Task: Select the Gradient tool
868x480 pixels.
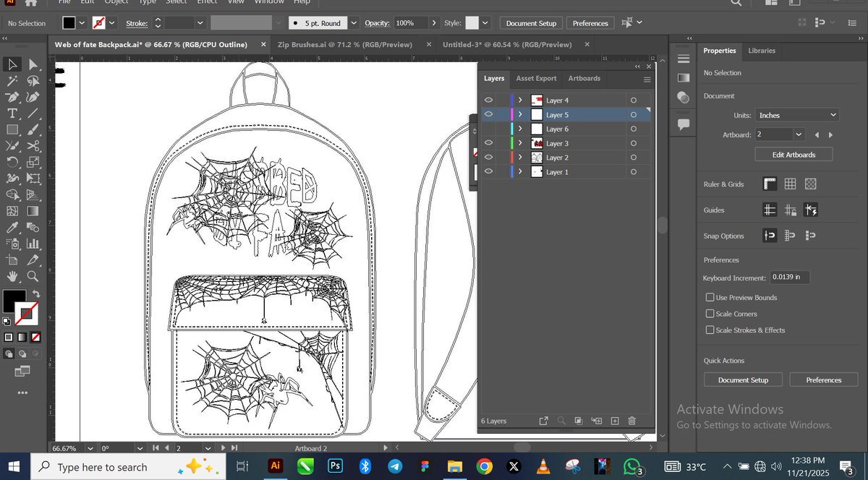Action: [x=33, y=211]
